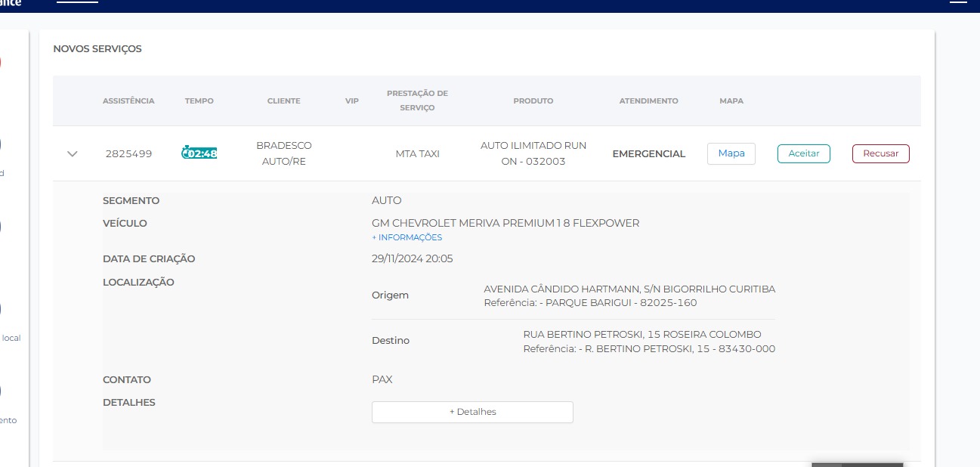Click assistance number 2825499
This screenshot has width=980, height=467.
click(x=128, y=153)
